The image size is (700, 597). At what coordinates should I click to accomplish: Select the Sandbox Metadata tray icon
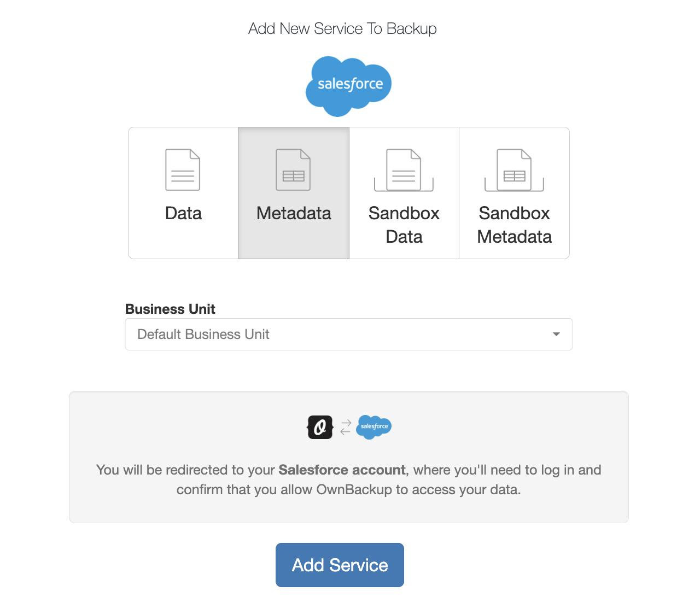pos(514,170)
